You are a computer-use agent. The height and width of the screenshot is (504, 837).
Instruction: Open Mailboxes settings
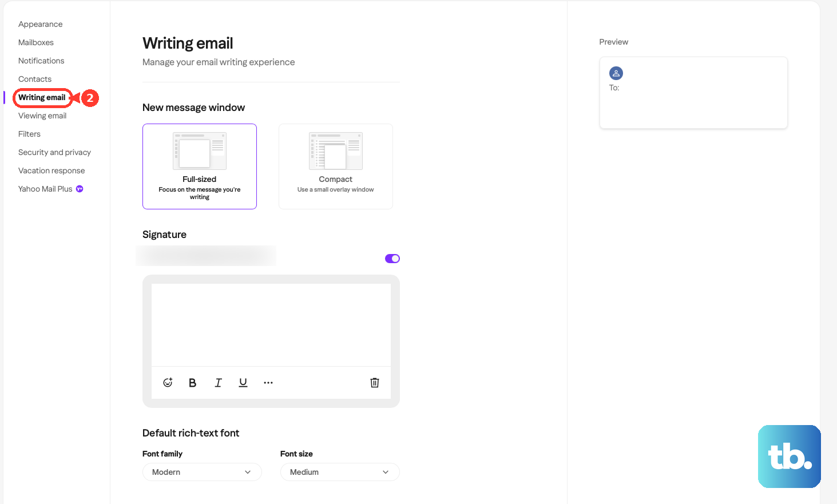click(x=36, y=42)
